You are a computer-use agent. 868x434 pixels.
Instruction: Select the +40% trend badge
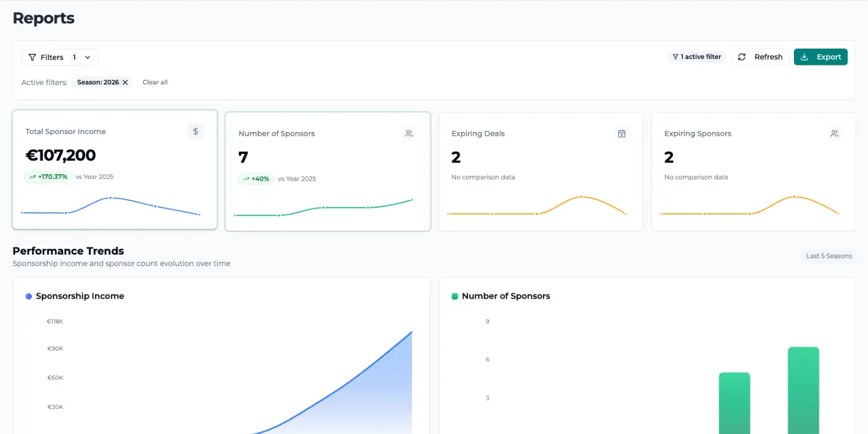coord(256,179)
